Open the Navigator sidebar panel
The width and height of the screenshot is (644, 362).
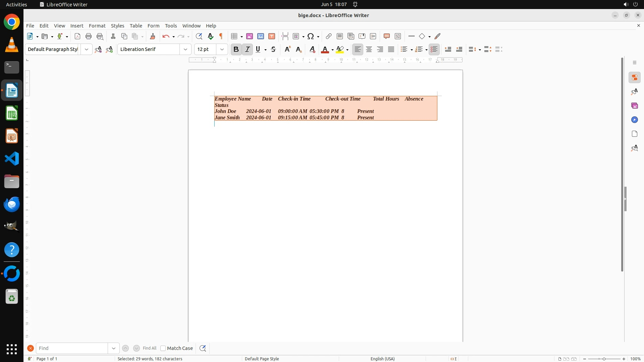pyautogui.click(x=634, y=120)
